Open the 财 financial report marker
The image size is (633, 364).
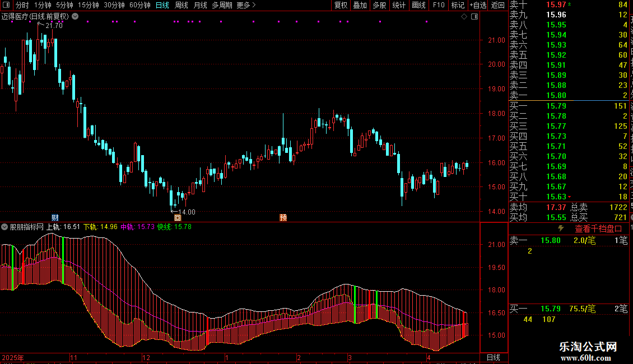[55, 217]
